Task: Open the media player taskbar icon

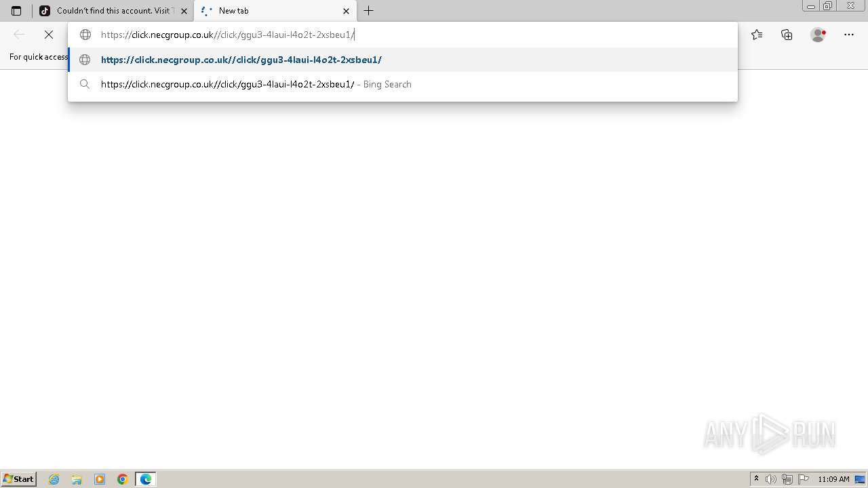Action: [100, 479]
